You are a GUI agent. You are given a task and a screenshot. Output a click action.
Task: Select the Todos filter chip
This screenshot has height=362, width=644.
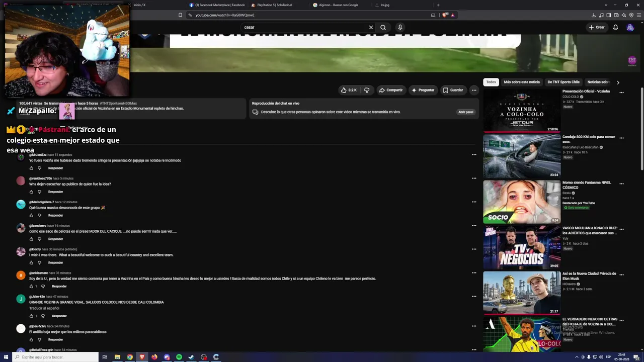point(491,82)
